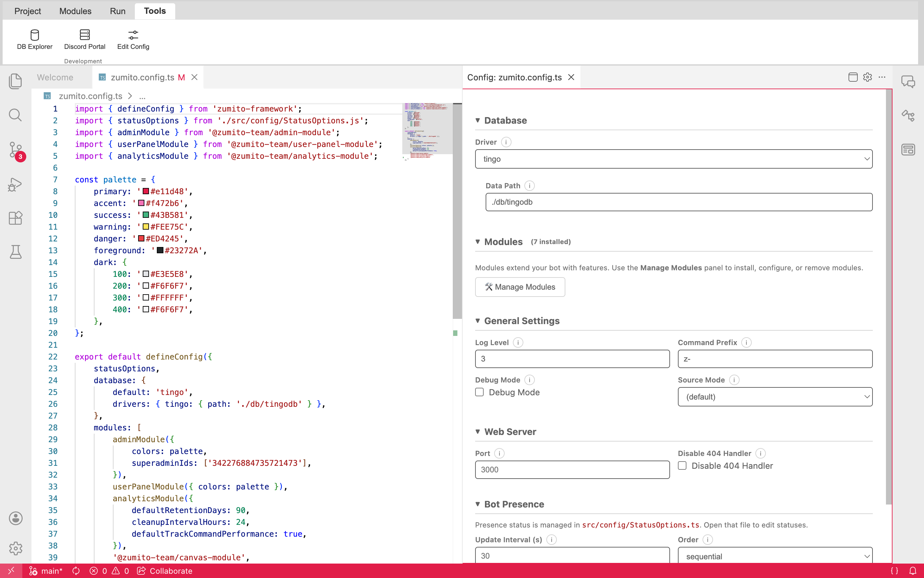Open the Testing flask view
The height and width of the screenshot is (578, 924).
pyautogui.click(x=15, y=252)
